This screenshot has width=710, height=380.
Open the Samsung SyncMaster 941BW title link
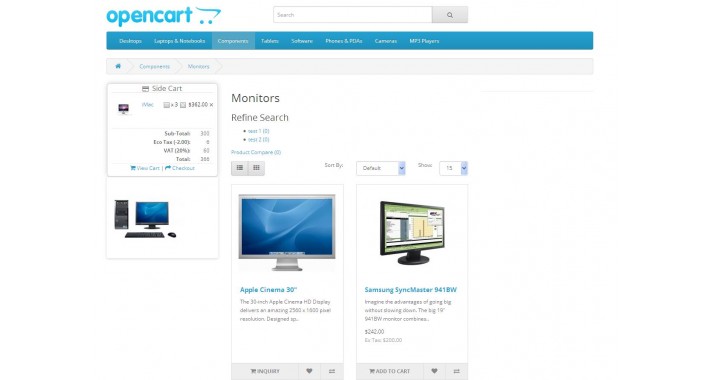pos(411,290)
